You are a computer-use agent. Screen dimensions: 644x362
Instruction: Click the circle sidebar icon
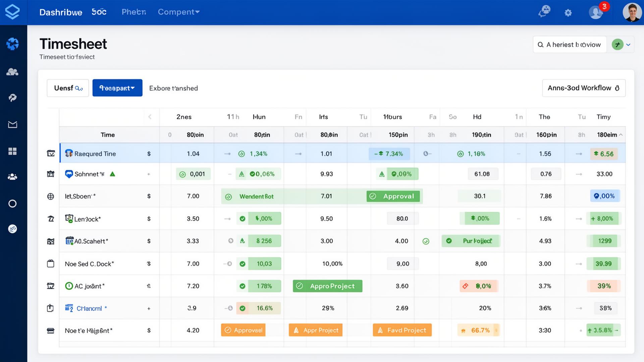pos(12,203)
